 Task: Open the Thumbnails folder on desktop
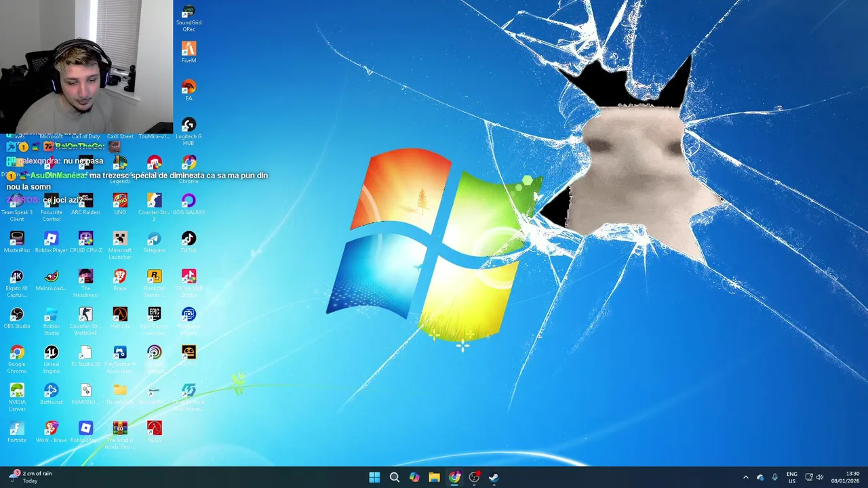[120, 394]
